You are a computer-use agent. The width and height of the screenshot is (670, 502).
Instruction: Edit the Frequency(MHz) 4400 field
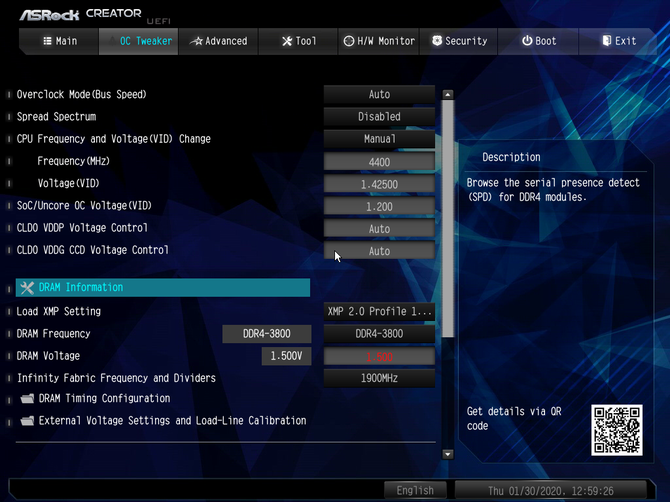point(379,162)
